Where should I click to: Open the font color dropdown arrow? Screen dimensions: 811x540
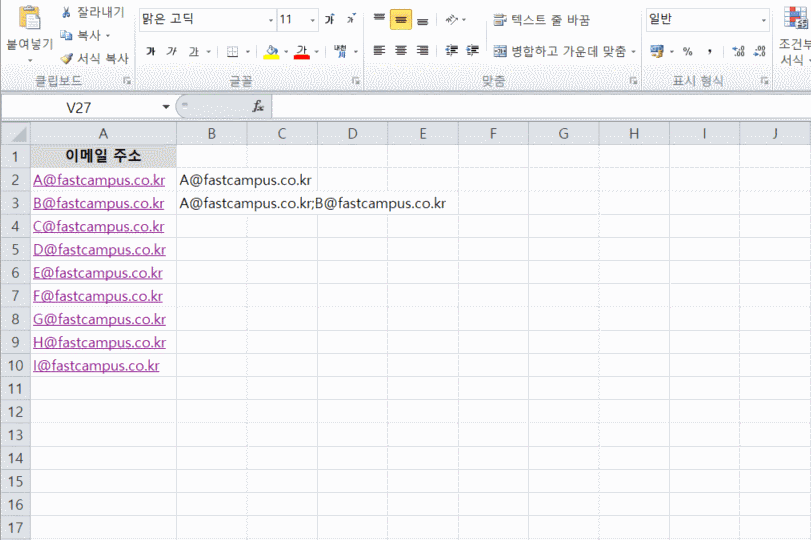point(317,52)
